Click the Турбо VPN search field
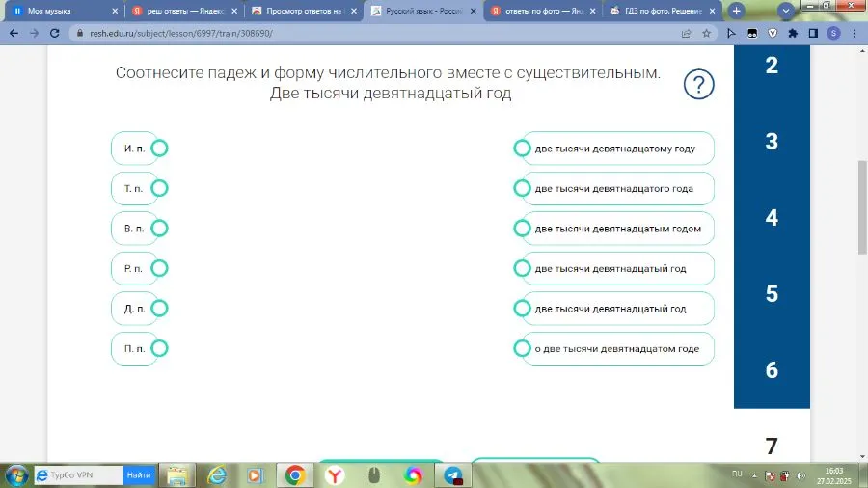This screenshot has width=868, height=488. 79,475
